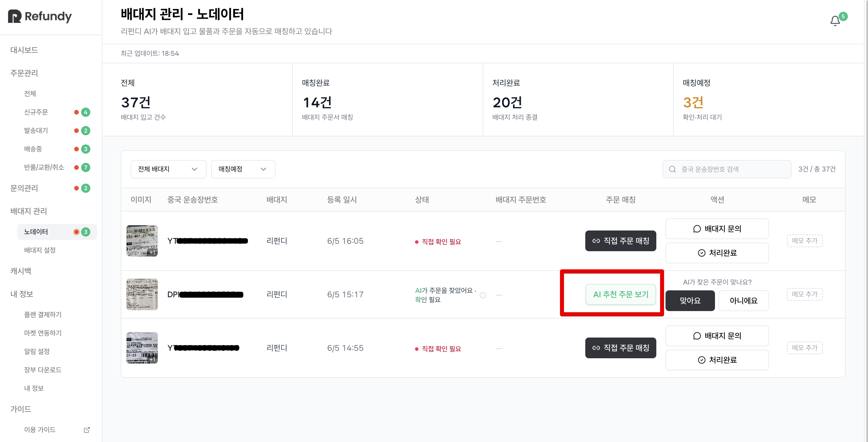Open the first row package image thumbnail
The image size is (868, 442).
point(142,241)
